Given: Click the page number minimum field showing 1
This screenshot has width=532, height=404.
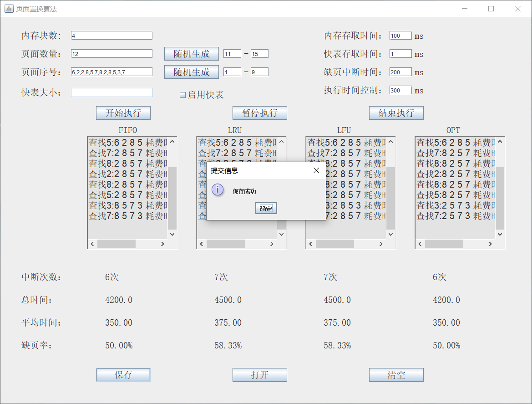Looking at the screenshot, I should click(233, 72).
